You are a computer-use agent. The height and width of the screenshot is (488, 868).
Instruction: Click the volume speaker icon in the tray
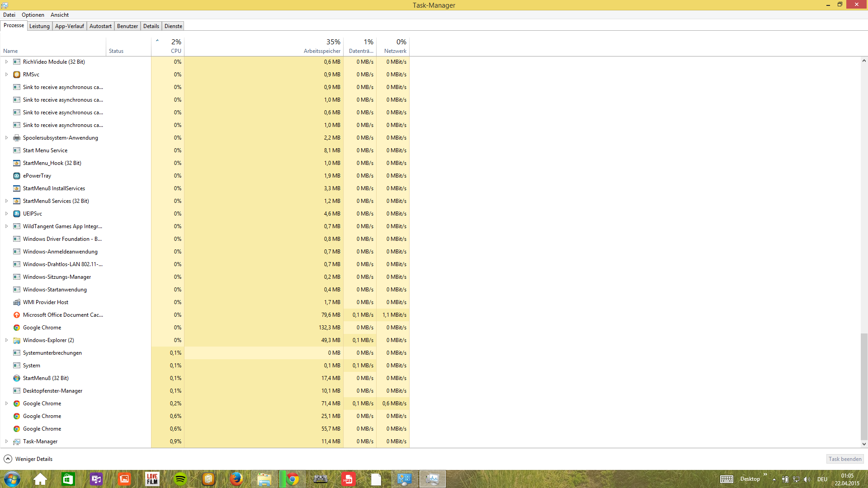point(807,479)
